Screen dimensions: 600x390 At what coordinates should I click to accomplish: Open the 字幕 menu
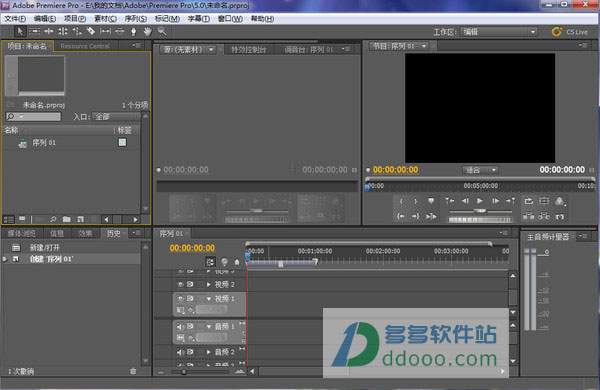pos(198,19)
